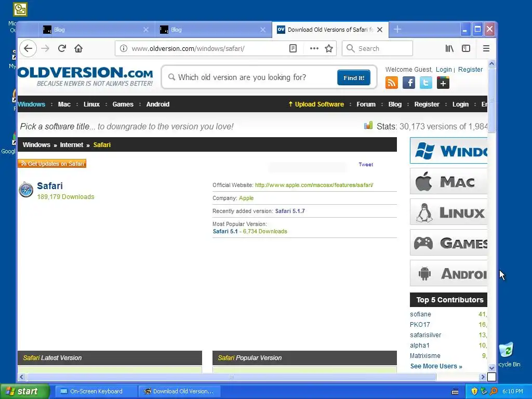Click the Login link next to Welcome Guest
Screen dimensions: 532x399
pos(444,69)
